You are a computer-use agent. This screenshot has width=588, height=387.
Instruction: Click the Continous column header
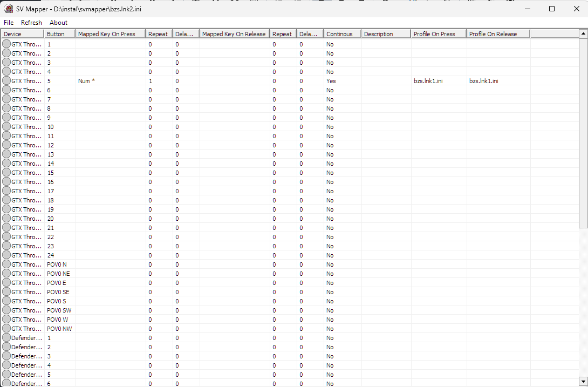(342, 34)
